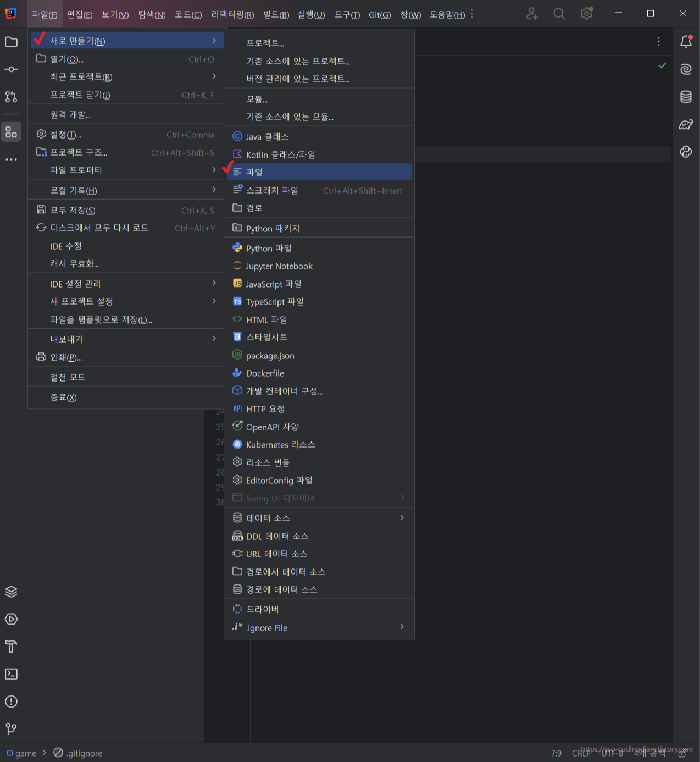Open Code With Me user icon
The height and width of the screenshot is (762, 700).
click(532, 14)
